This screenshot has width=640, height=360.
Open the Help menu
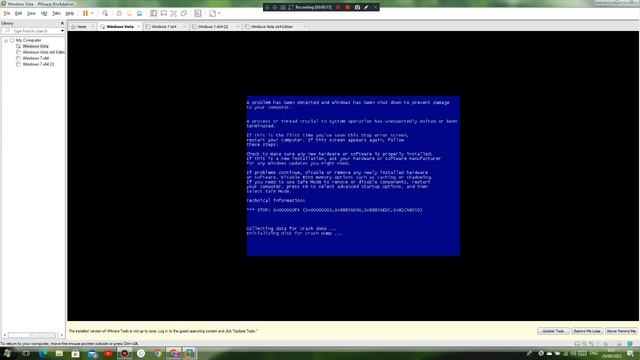click(x=70, y=13)
